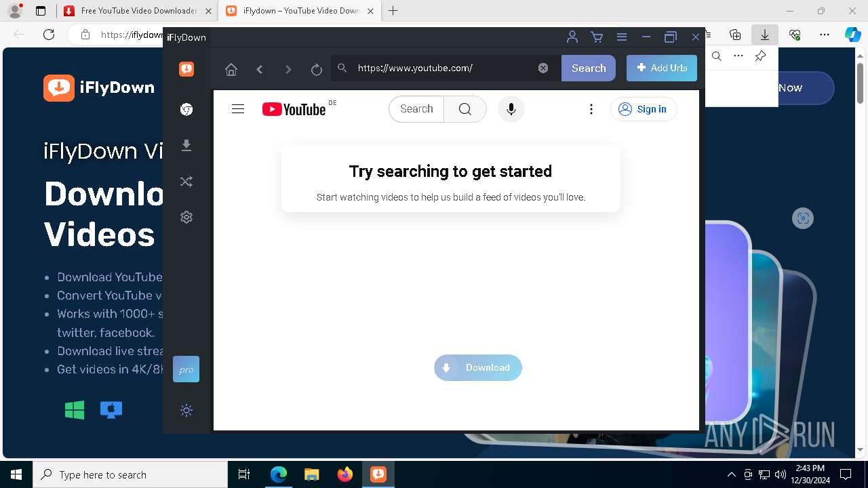Open YouTube three-dot settings menu
This screenshot has height=488, width=868.
click(x=591, y=109)
